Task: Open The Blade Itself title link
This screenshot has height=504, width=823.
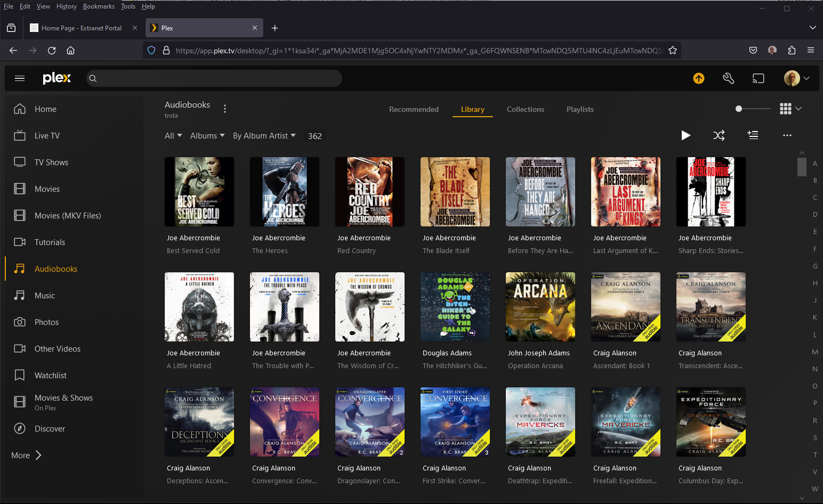Action: (x=446, y=251)
